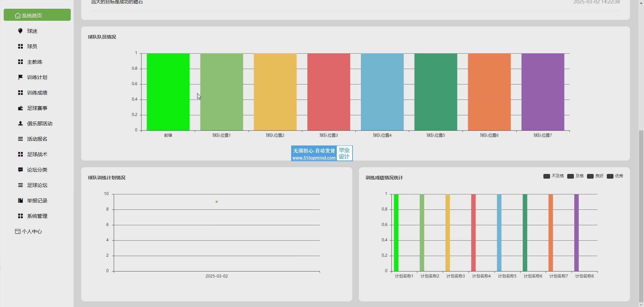
Task: Open the 51topmind.com watermark banner
Action: (x=321, y=153)
